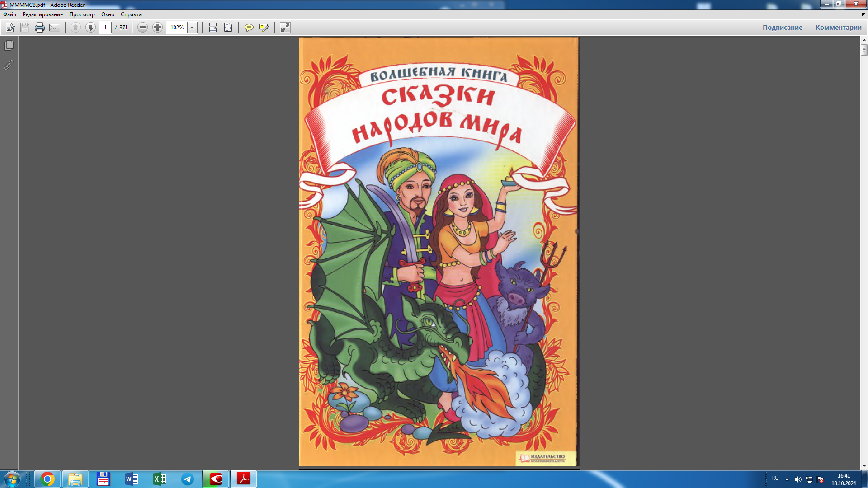Select the email attachment icon
Screen dimensions: 868x488
click(55, 28)
